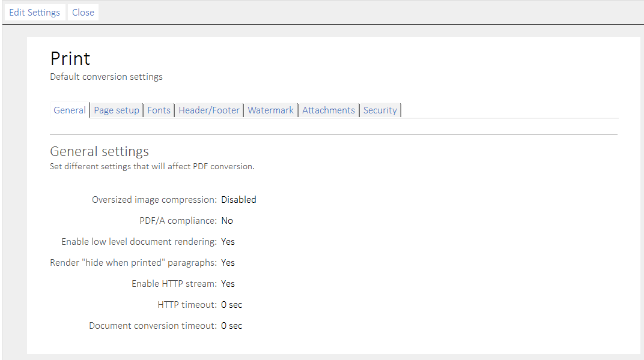Click the Document conversion timeout label

point(153,326)
